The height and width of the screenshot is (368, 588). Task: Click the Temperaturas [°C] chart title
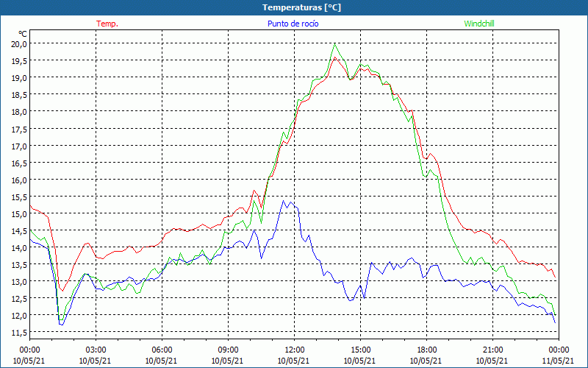pyautogui.click(x=302, y=7)
